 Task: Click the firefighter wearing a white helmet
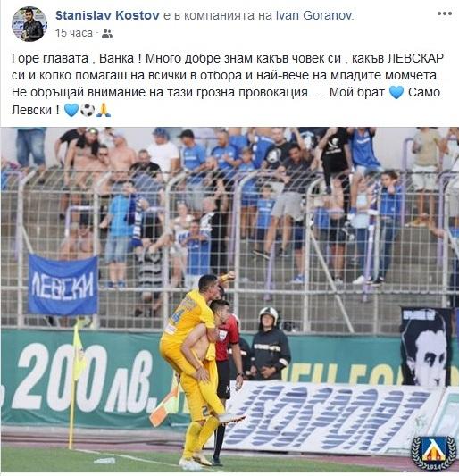click(x=269, y=344)
